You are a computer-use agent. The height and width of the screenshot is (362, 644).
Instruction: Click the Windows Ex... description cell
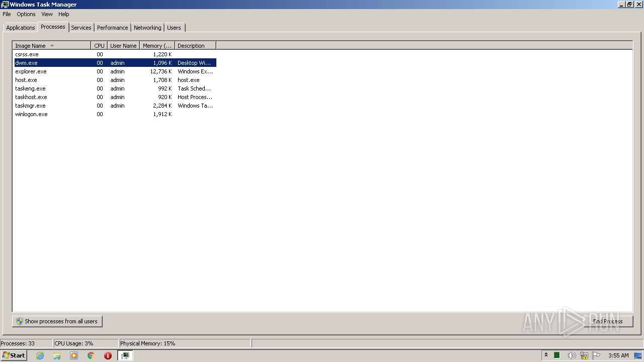click(195, 71)
